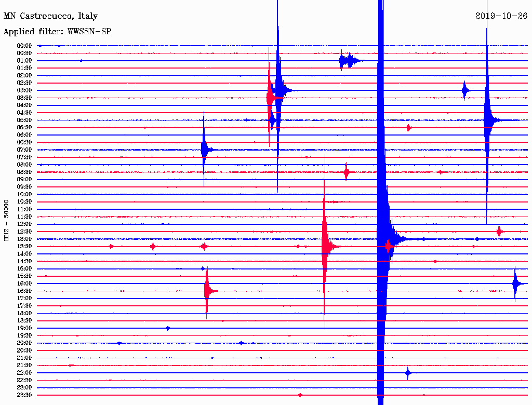The width and height of the screenshot is (532, 405).
Task: Click the 23:00 time label
Action: (x=24, y=388)
